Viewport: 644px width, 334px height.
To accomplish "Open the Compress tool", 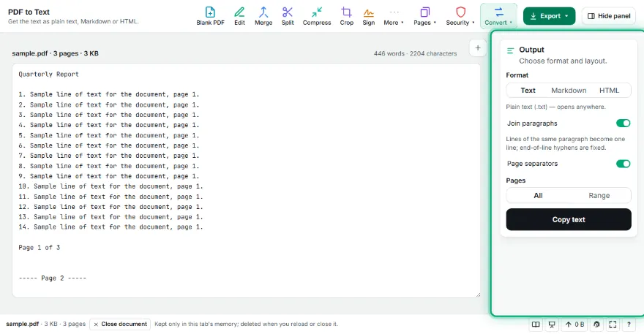I will pyautogui.click(x=317, y=16).
